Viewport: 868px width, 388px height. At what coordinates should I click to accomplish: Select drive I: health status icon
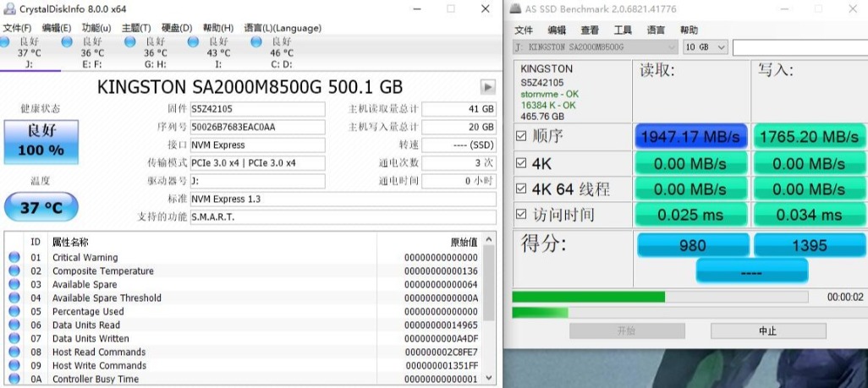point(193,42)
